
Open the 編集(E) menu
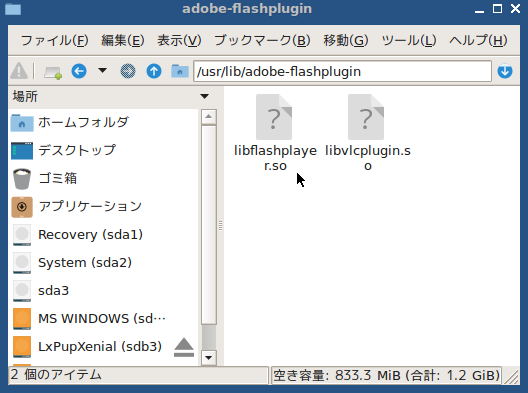click(x=123, y=40)
